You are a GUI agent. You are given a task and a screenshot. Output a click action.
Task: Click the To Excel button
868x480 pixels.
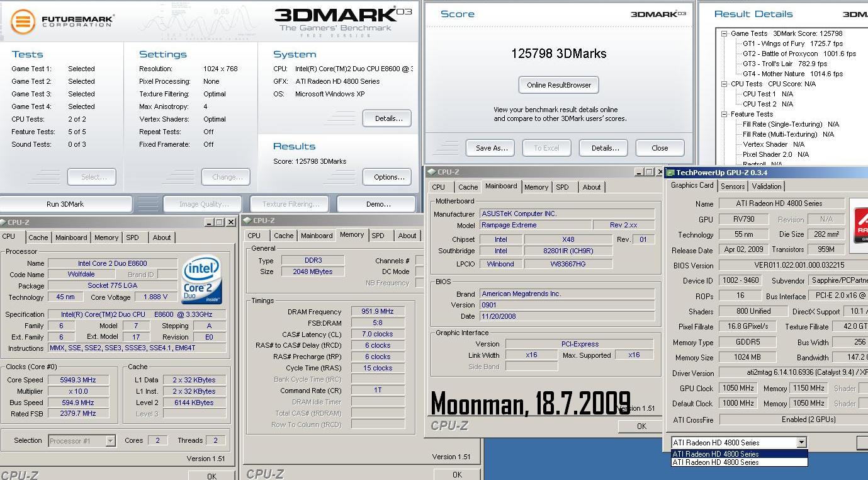[x=546, y=148]
